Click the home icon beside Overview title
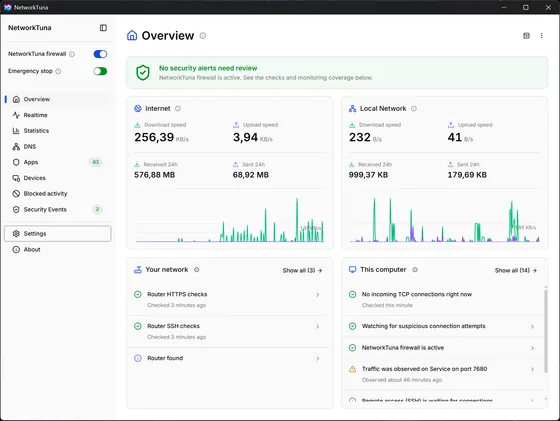The width and height of the screenshot is (560, 421). 132,35
